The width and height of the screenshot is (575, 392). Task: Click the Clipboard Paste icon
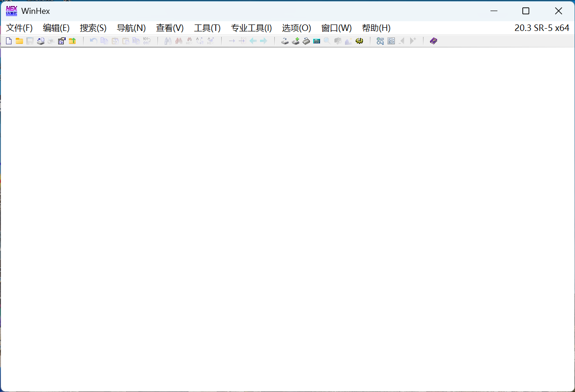point(126,41)
